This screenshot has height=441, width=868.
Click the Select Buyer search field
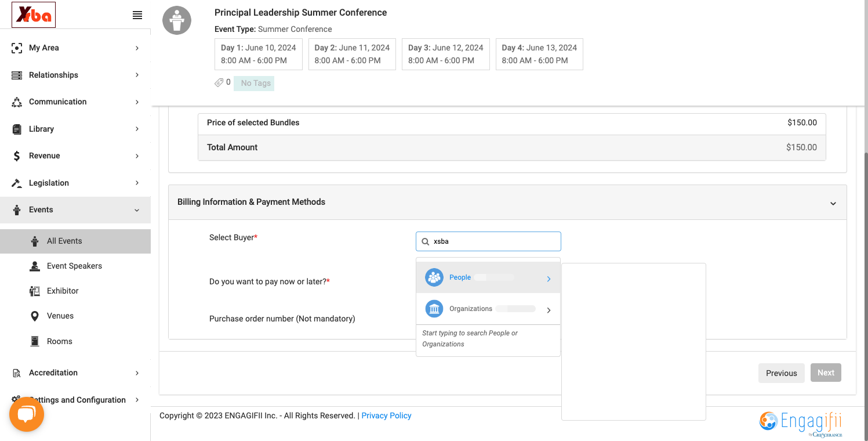(x=488, y=241)
